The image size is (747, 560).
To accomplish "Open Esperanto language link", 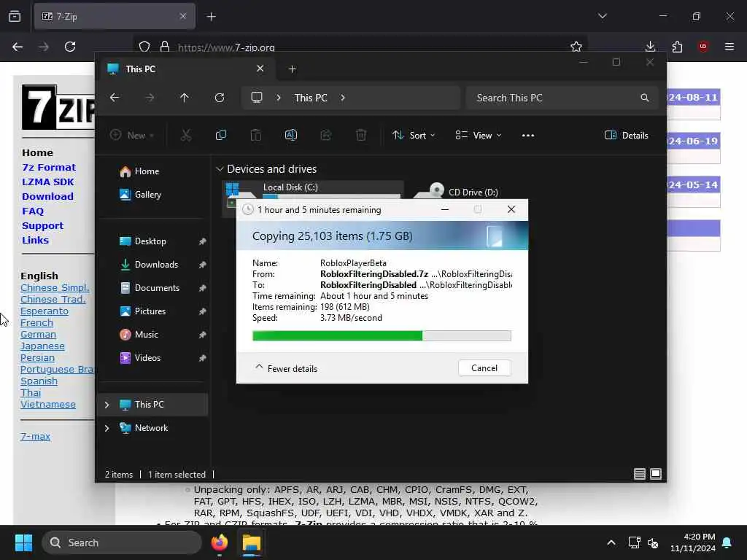I will pyautogui.click(x=44, y=311).
